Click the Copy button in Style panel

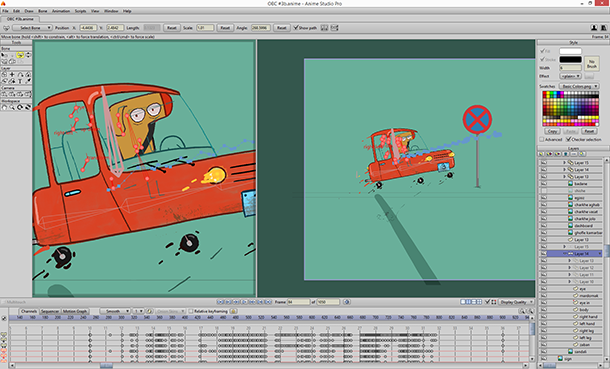(552, 131)
